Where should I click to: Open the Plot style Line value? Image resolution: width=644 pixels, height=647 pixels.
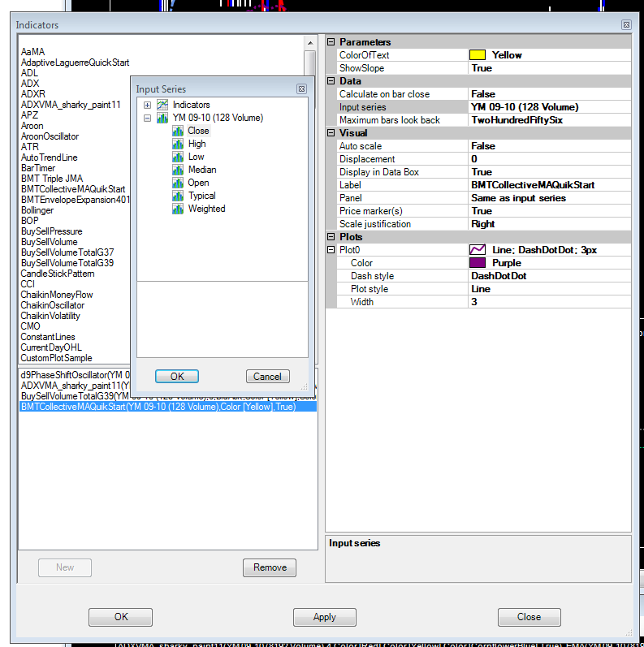(550, 289)
